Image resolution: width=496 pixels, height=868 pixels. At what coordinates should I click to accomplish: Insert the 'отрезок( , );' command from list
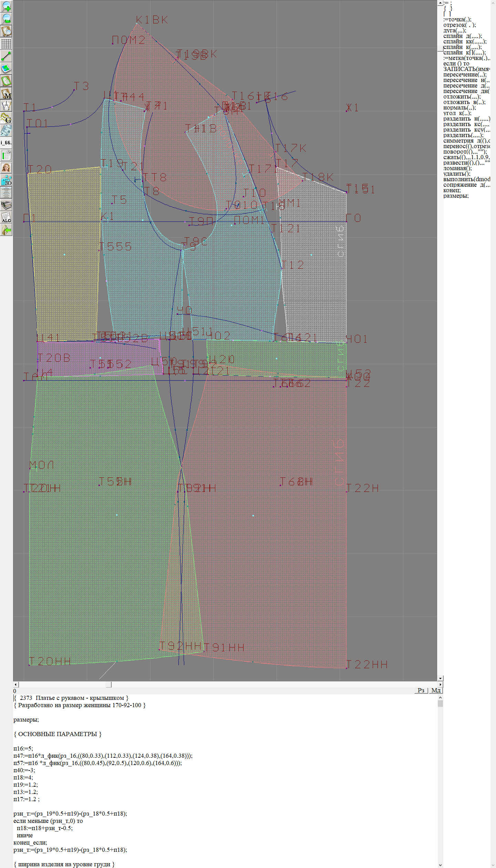pos(459,25)
